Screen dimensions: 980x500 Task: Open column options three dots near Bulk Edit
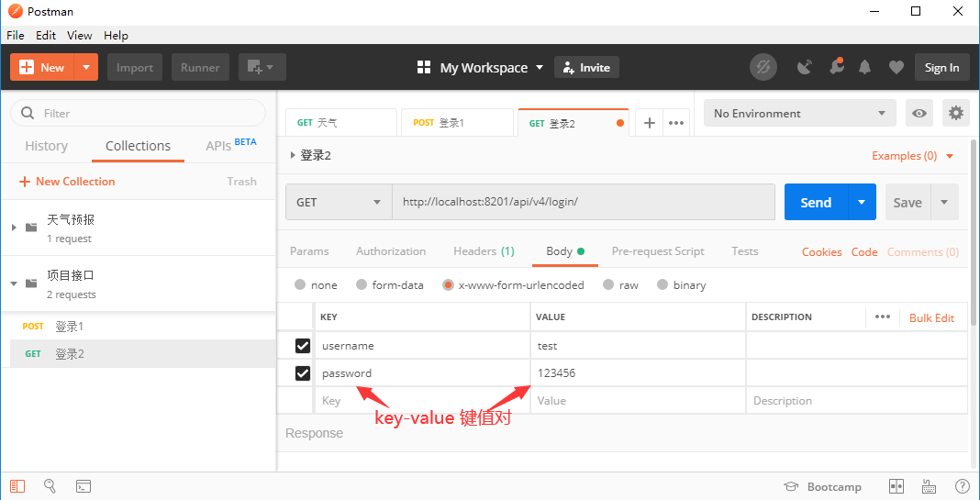pos(883,317)
